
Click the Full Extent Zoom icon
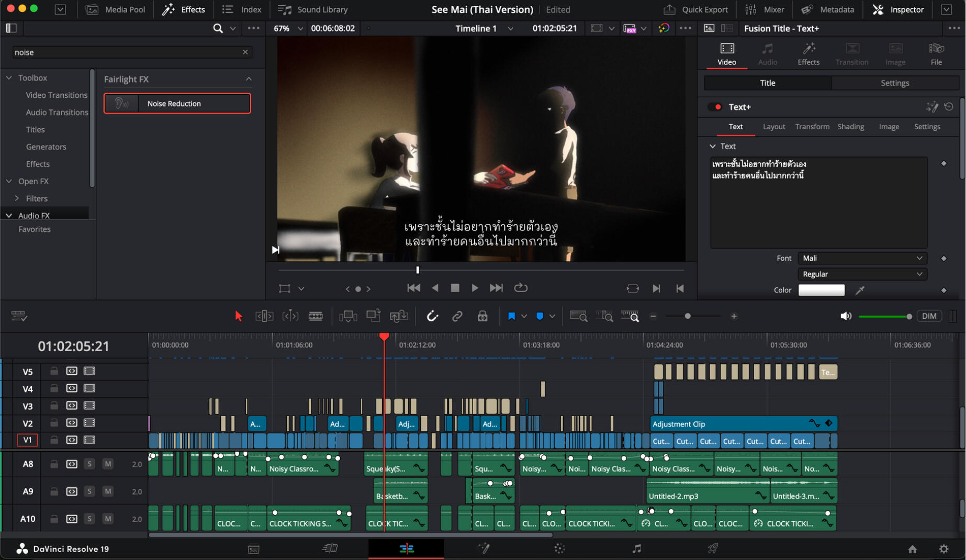[578, 316]
